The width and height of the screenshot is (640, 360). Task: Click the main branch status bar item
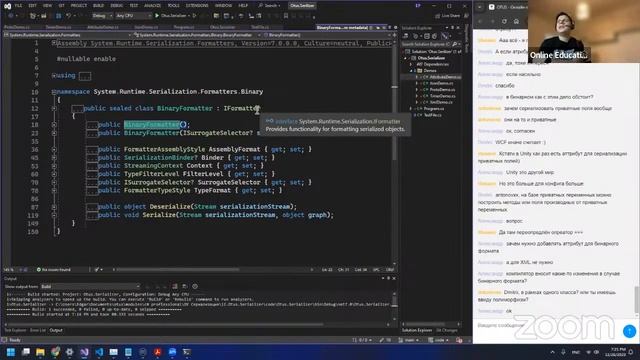tap(409, 340)
